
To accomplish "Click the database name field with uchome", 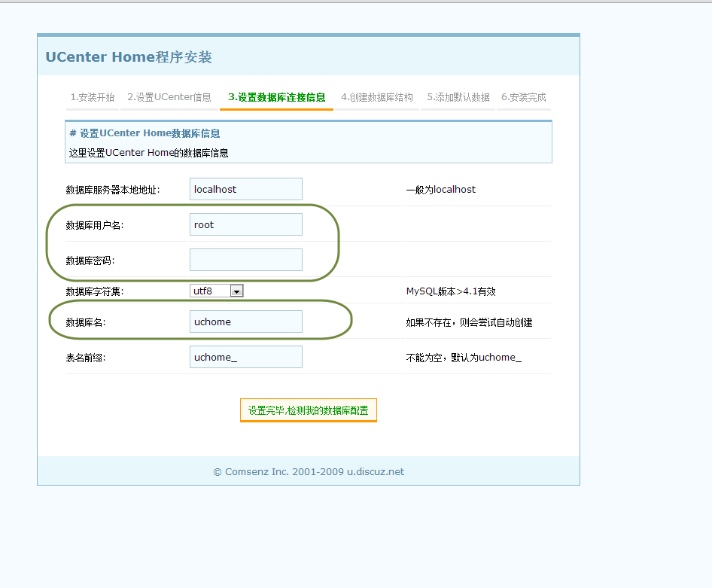I will [245, 321].
